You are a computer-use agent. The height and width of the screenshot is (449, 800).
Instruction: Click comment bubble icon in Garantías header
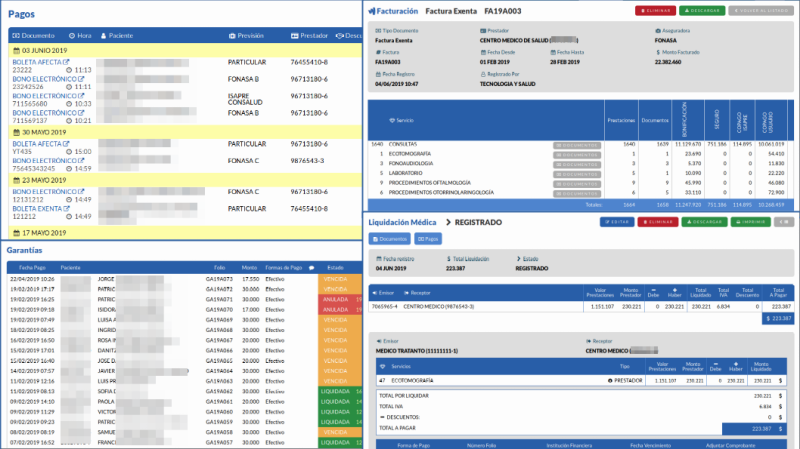[311, 268]
